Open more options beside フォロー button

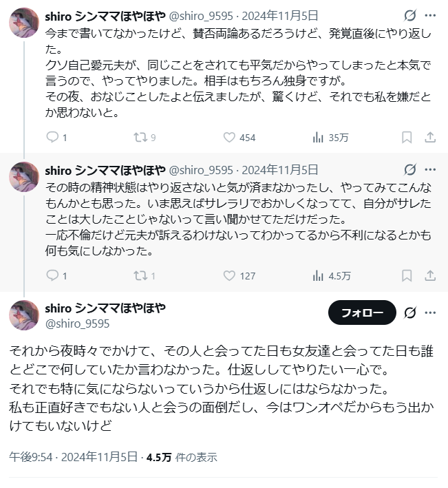click(x=431, y=312)
